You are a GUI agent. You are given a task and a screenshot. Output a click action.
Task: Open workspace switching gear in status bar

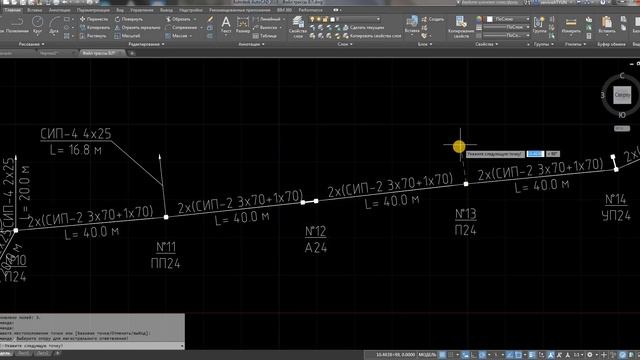click(x=590, y=355)
